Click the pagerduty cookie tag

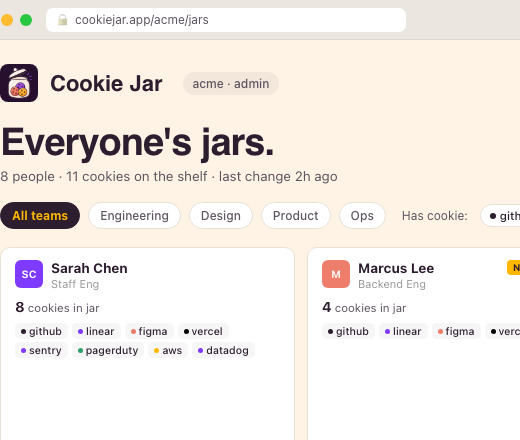click(x=108, y=350)
